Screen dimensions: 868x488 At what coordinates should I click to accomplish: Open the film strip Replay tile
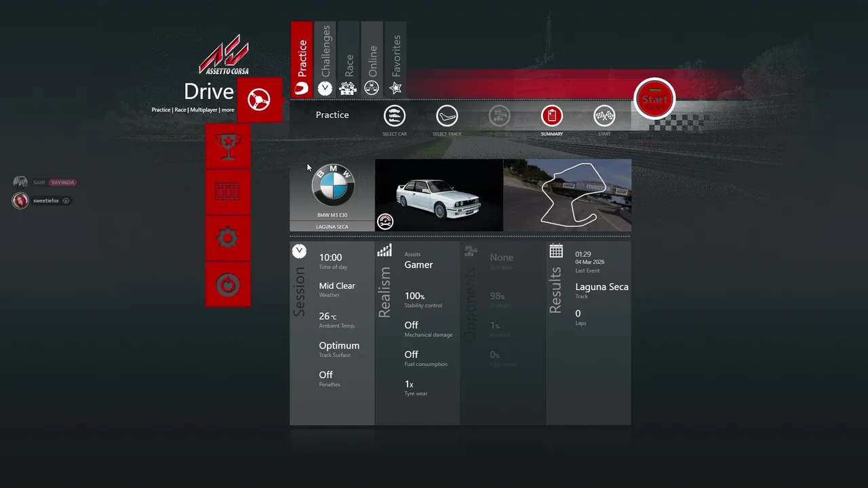tap(229, 192)
